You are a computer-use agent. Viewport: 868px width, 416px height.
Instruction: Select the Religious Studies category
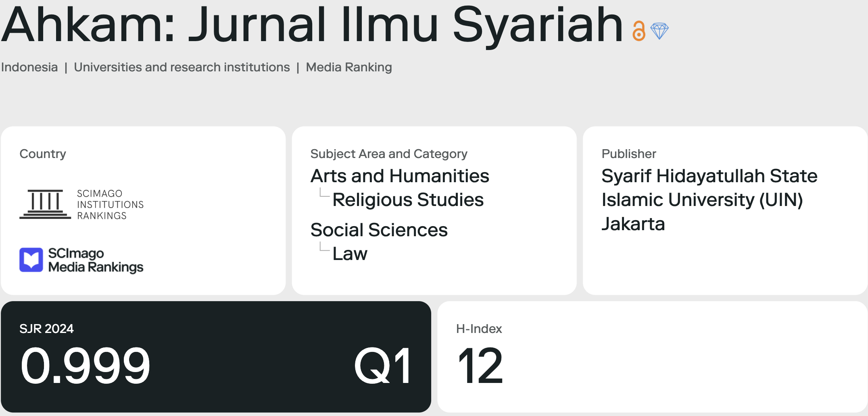(408, 200)
